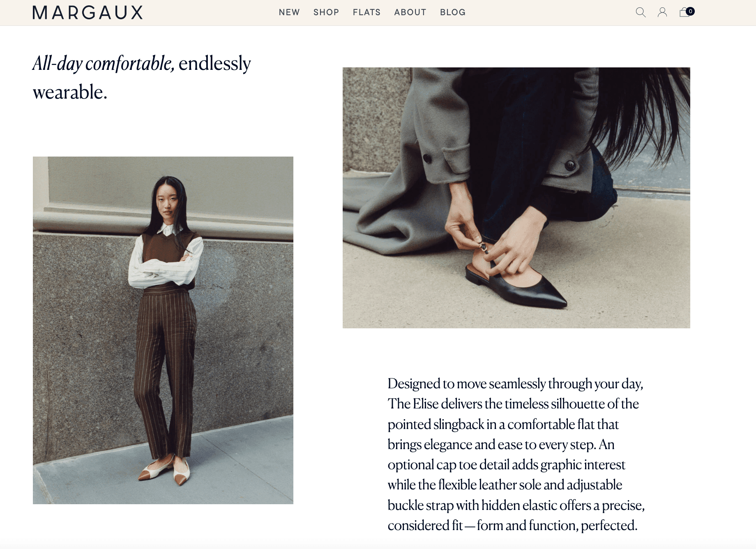Viewport: 756px width, 549px height.
Task: Select the photo of hands fastening shoe buckle
Action: coord(516,198)
